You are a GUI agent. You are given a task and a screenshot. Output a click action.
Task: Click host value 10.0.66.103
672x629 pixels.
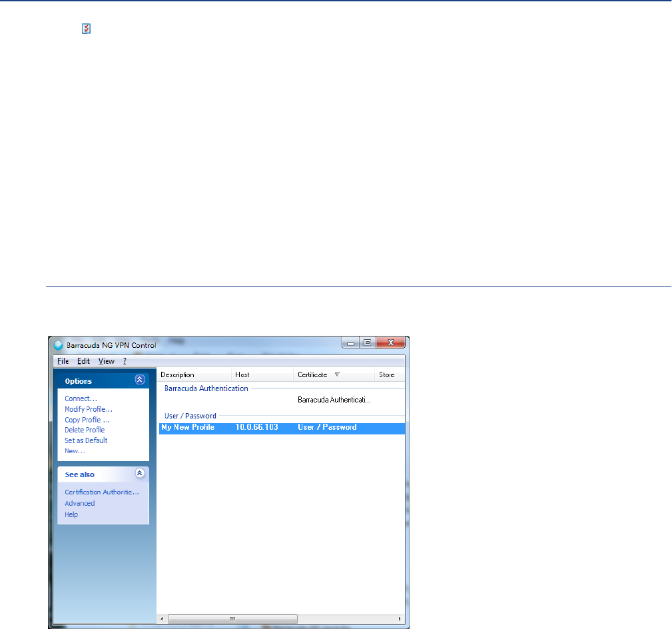(x=256, y=428)
